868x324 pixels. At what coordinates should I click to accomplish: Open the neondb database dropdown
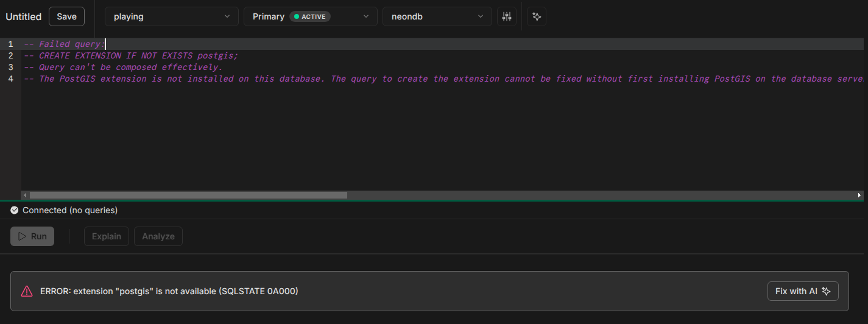(x=437, y=16)
